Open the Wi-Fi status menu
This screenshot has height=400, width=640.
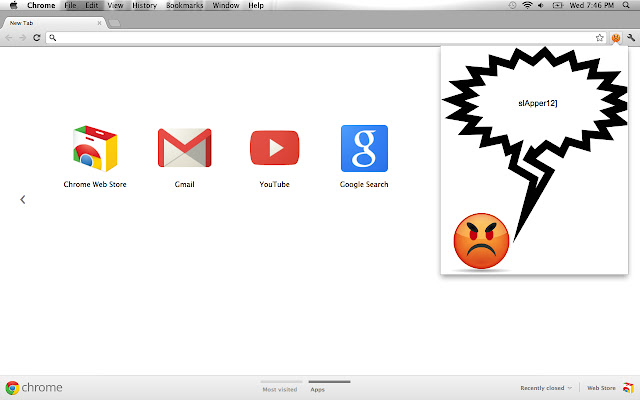pyautogui.click(x=527, y=5)
